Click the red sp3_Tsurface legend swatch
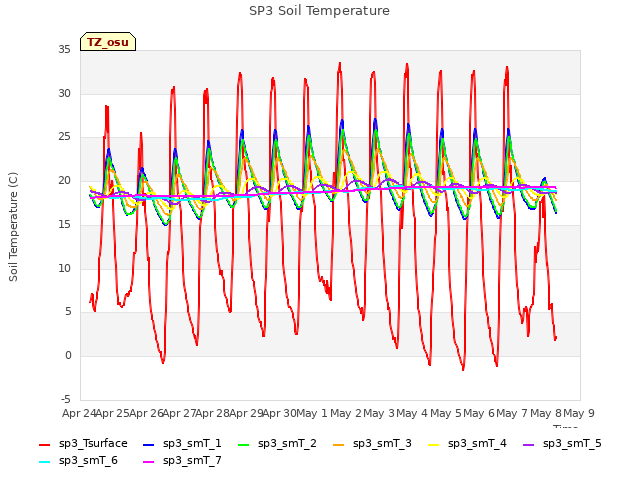 [x=44, y=444]
